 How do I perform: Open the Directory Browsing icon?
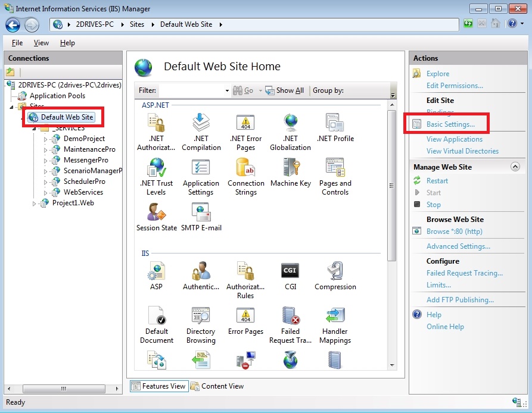(201, 317)
